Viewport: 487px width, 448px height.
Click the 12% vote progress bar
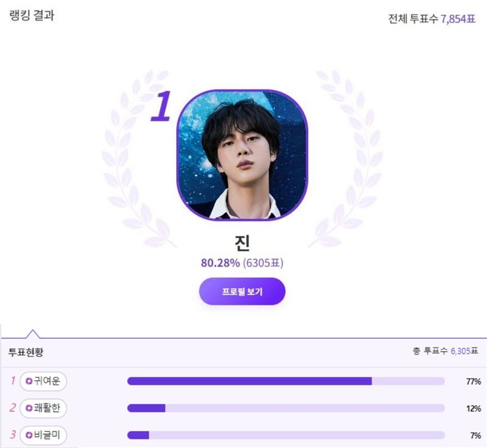click(x=286, y=408)
